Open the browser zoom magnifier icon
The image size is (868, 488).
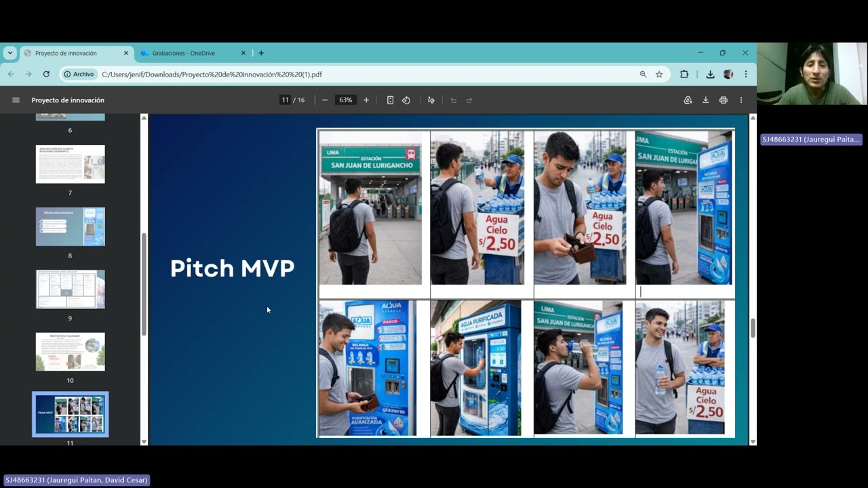click(643, 75)
